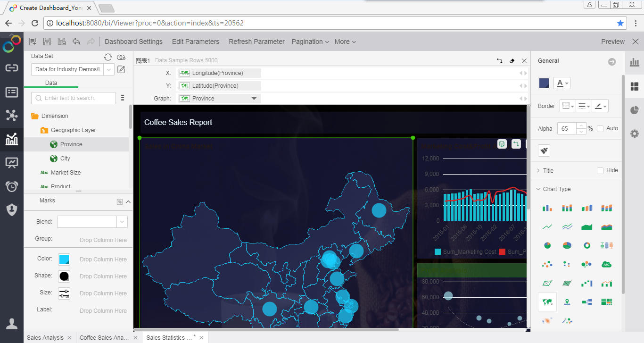Open the pie component tab in right pane

[x=635, y=110]
